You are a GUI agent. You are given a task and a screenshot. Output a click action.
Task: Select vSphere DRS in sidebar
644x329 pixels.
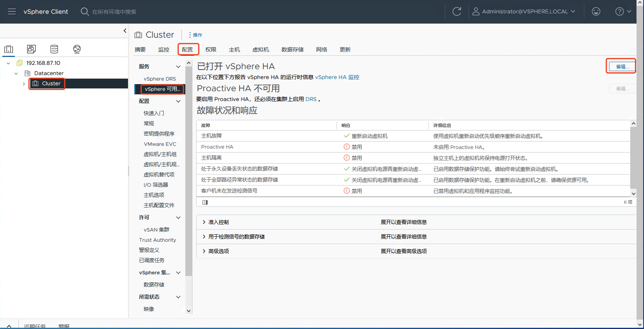[160, 79]
